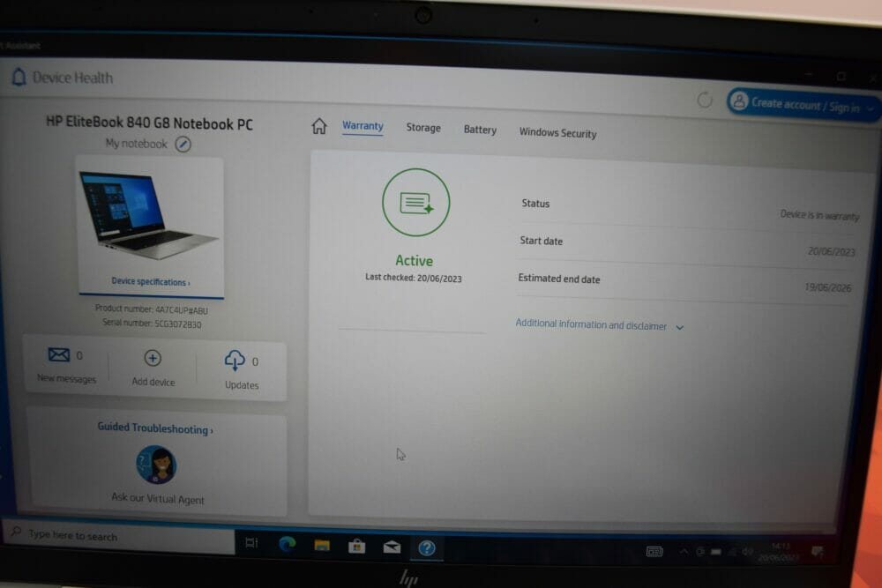
Task: Click the laptop product thumbnail
Action: pos(150,217)
